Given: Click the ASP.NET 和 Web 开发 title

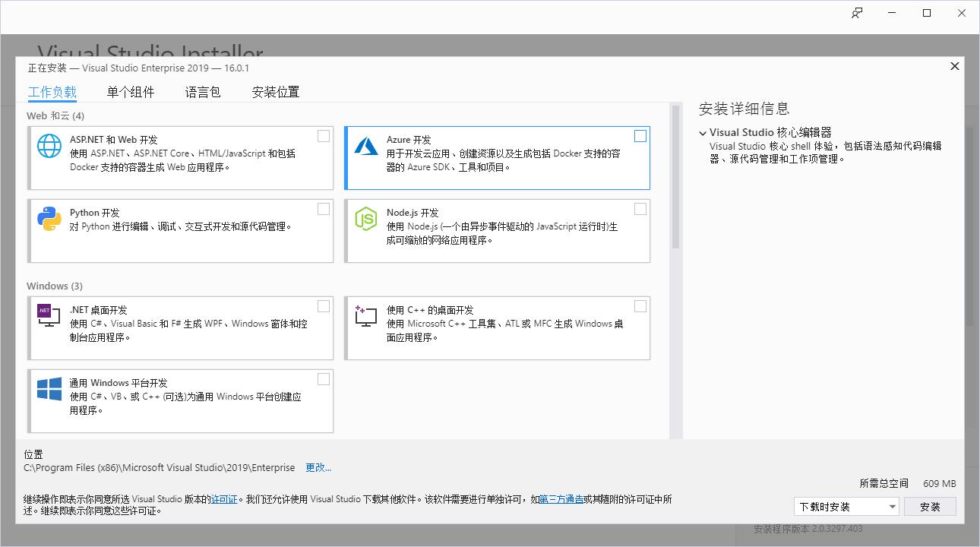Looking at the screenshot, I should [114, 140].
